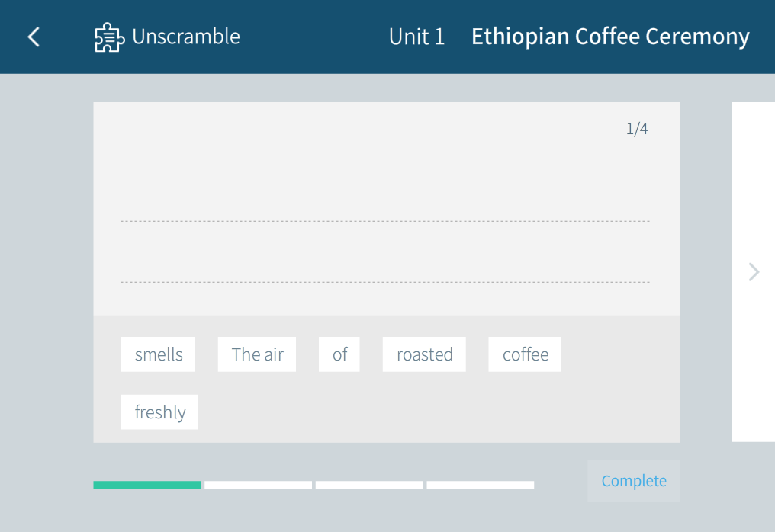Click the Ethiopian Coffee Ceremony title
775x532 pixels.
click(610, 37)
